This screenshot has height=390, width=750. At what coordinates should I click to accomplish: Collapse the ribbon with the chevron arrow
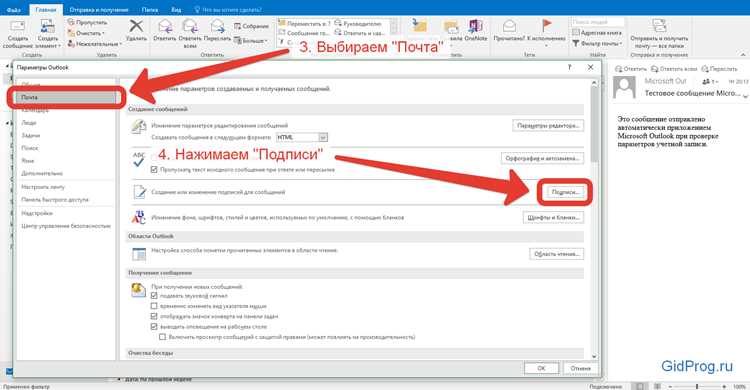coord(743,55)
